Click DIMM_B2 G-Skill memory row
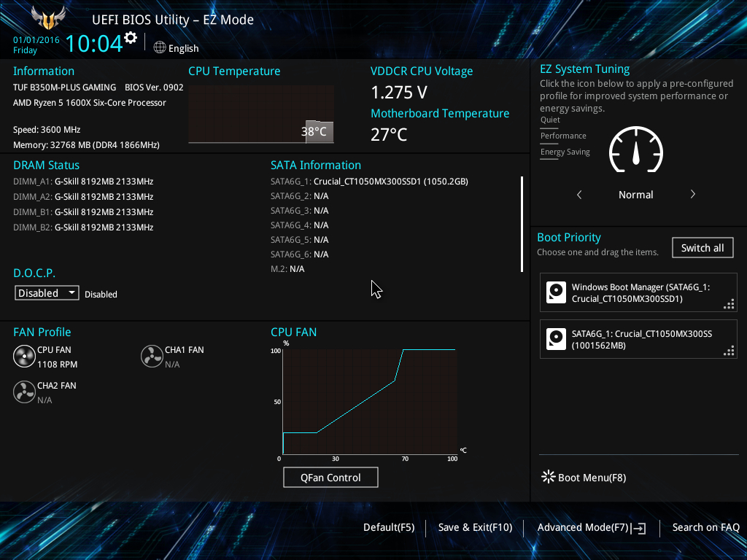The image size is (747, 560). point(83,227)
